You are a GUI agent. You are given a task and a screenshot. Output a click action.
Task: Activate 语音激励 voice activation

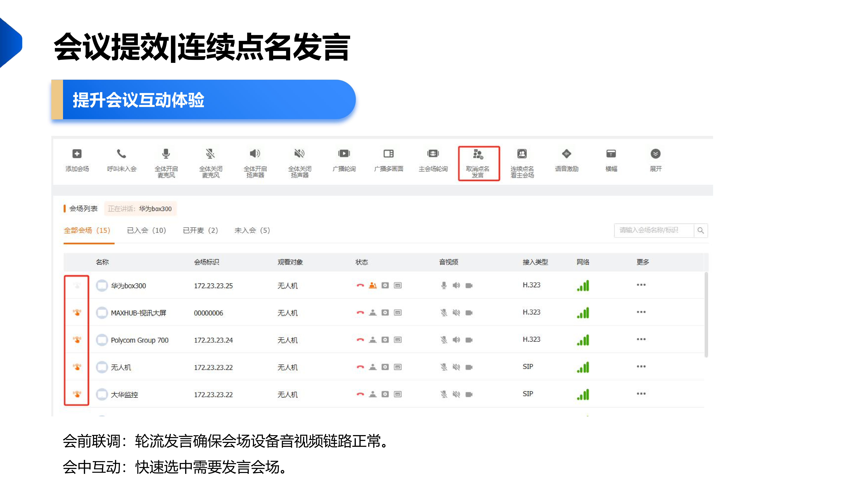click(x=566, y=160)
